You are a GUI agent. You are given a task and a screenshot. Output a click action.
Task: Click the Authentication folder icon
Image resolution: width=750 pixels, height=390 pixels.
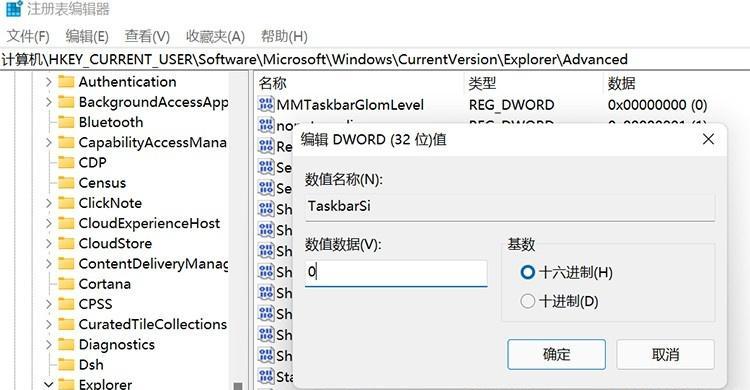(66, 82)
